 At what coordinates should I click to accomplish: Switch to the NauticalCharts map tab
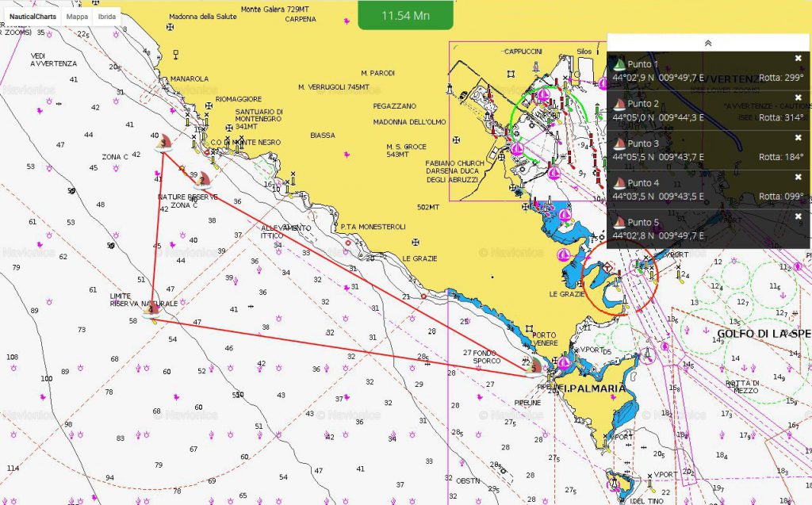(33, 17)
